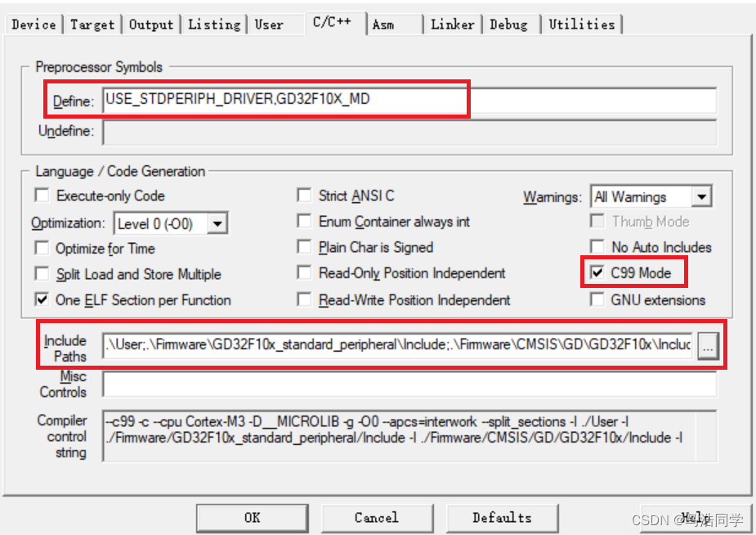Toggle Enum Container always int
756x535 pixels.
tap(304, 222)
